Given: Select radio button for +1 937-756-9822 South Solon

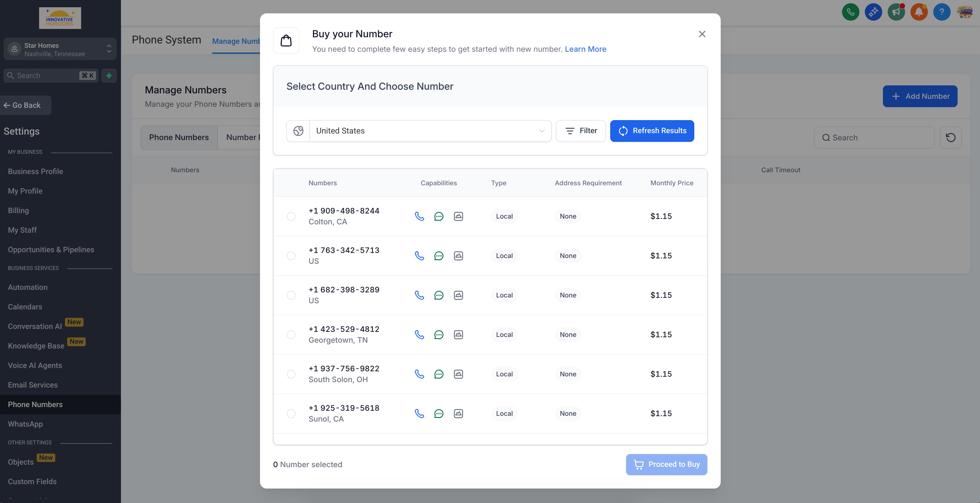Looking at the screenshot, I should click(291, 374).
